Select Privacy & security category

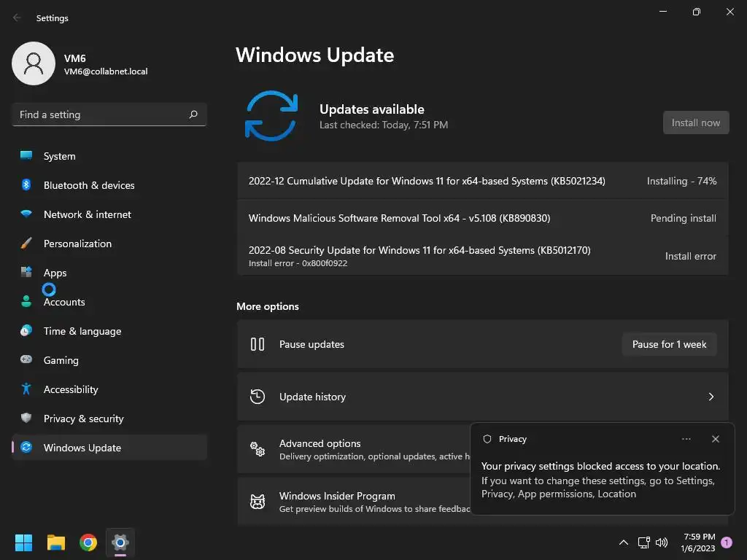[109, 418]
